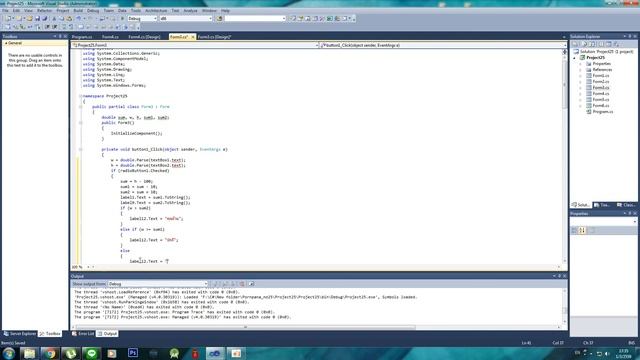Click the Save All icon in the toolbar
The height and width of the screenshot is (360, 640).
(x=44, y=19)
